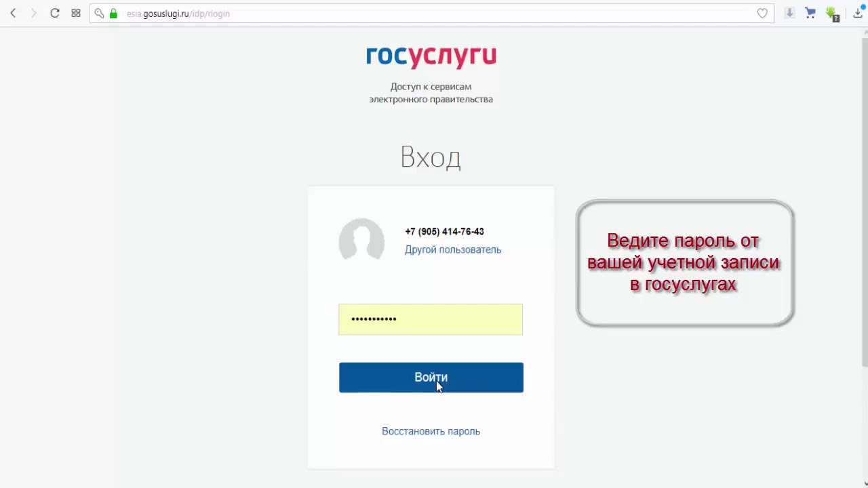Click the browser forward arrow
Screen dimensions: 868x488
(33, 13)
